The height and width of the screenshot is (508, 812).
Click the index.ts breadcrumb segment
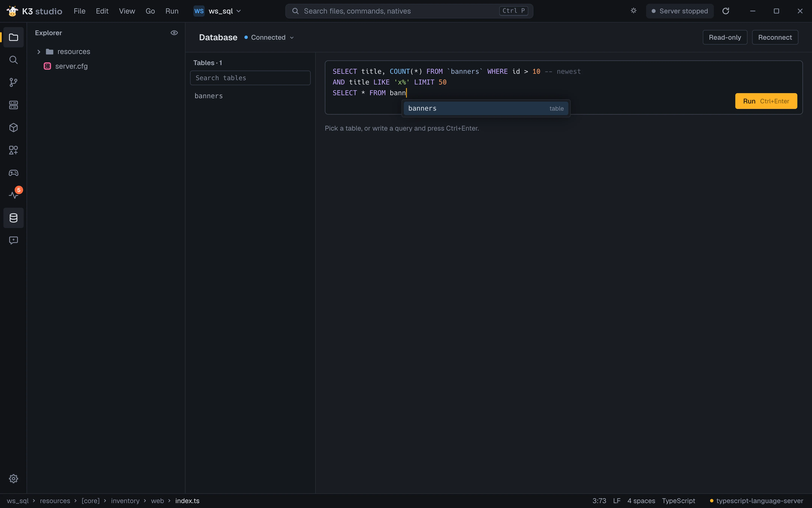[x=187, y=501]
